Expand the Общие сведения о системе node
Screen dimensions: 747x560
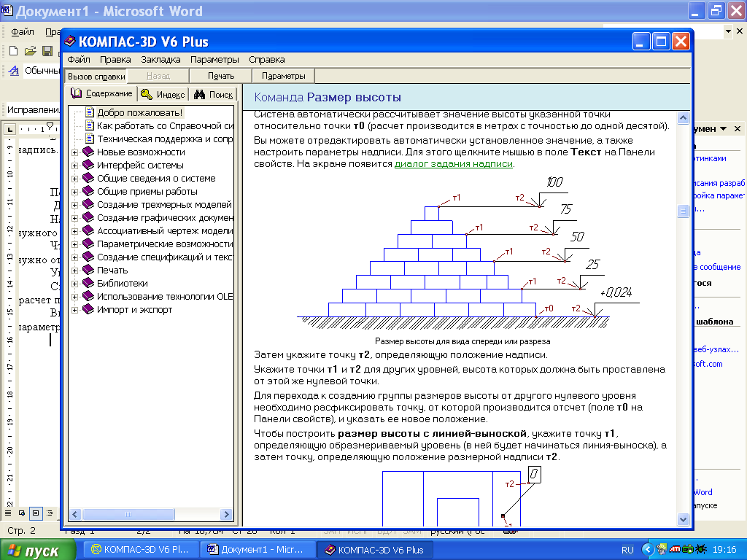pyautogui.click(x=75, y=179)
